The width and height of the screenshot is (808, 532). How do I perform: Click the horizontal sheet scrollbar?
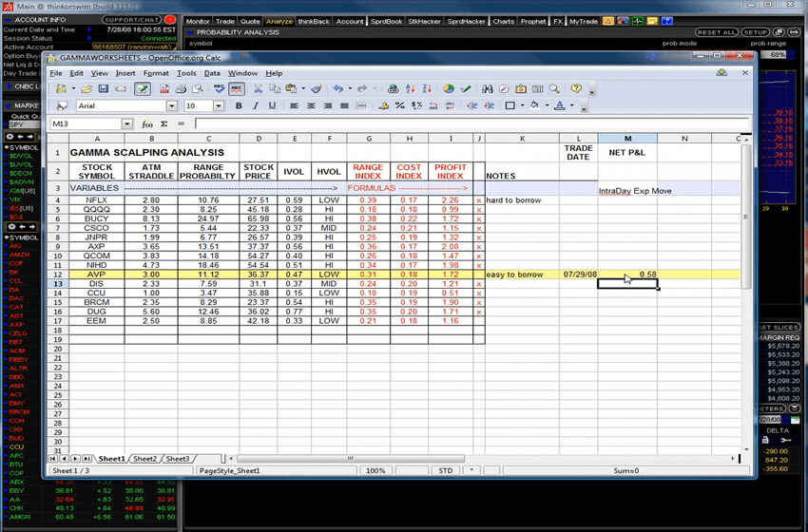click(x=351, y=458)
